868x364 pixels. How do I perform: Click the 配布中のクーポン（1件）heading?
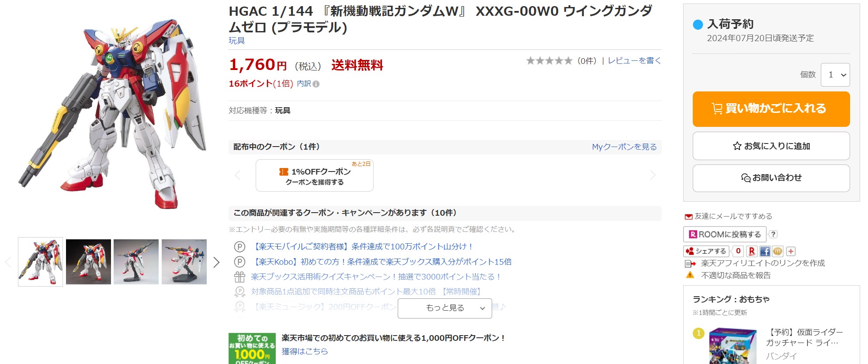tap(277, 147)
